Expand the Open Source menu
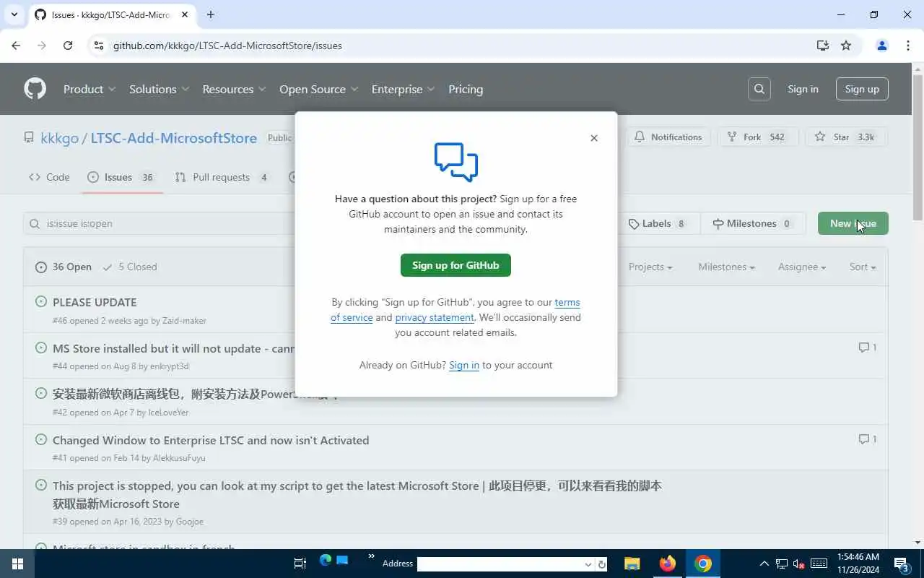This screenshot has width=924, height=578. (x=319, y=89)
